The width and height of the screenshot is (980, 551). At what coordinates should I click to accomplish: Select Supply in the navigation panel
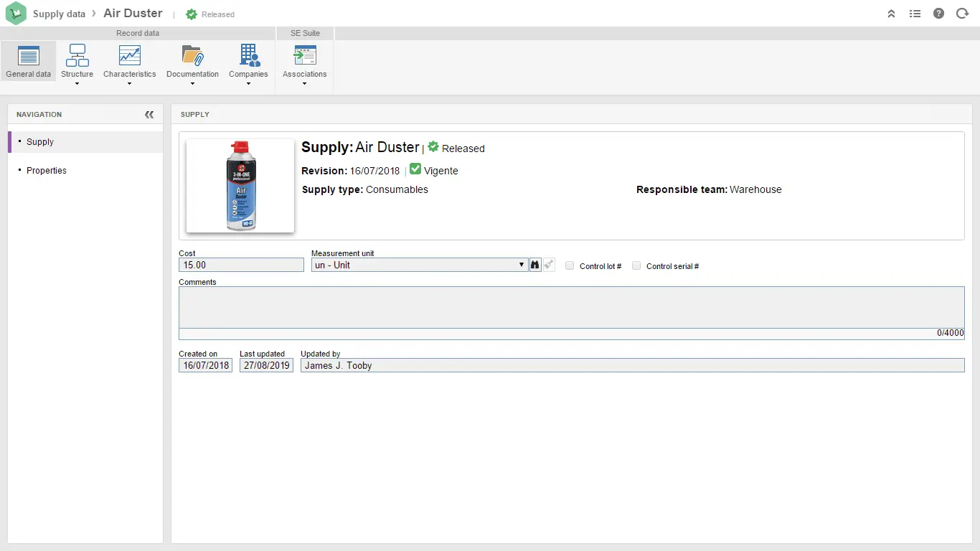(40, 142)
